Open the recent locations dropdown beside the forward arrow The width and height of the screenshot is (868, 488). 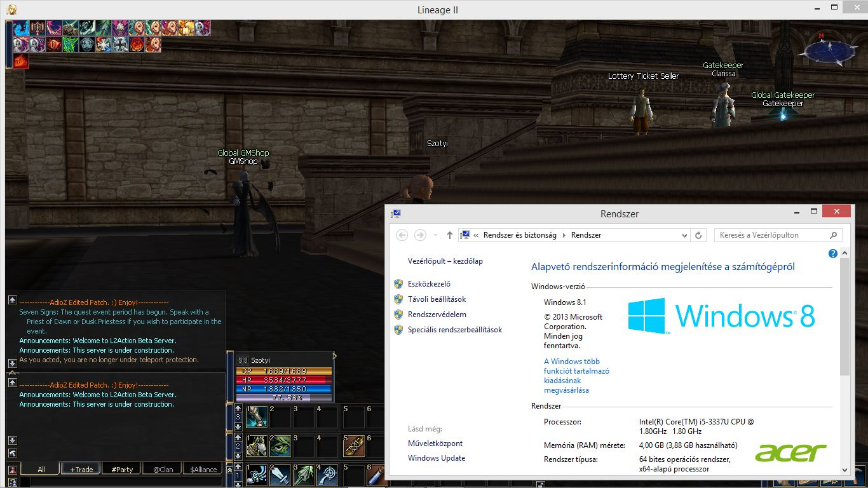click(x=435, y=235)
